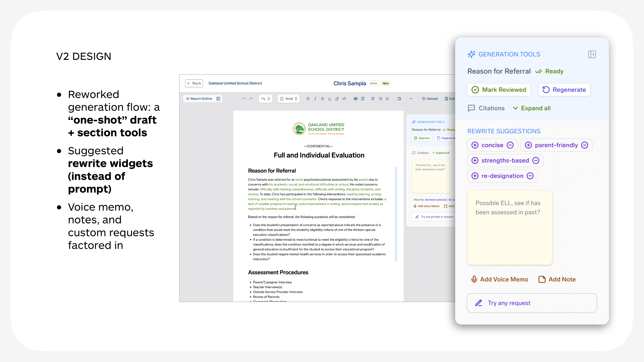The width and height of the screenshot is (644, 362).
Task: Click the Mark Reviewed button
Action: pos(499,90)
